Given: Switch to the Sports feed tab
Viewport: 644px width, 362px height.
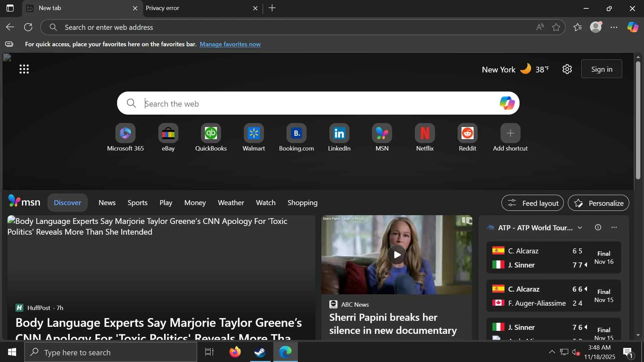Looking at the screenshot, I should point(137,203).
